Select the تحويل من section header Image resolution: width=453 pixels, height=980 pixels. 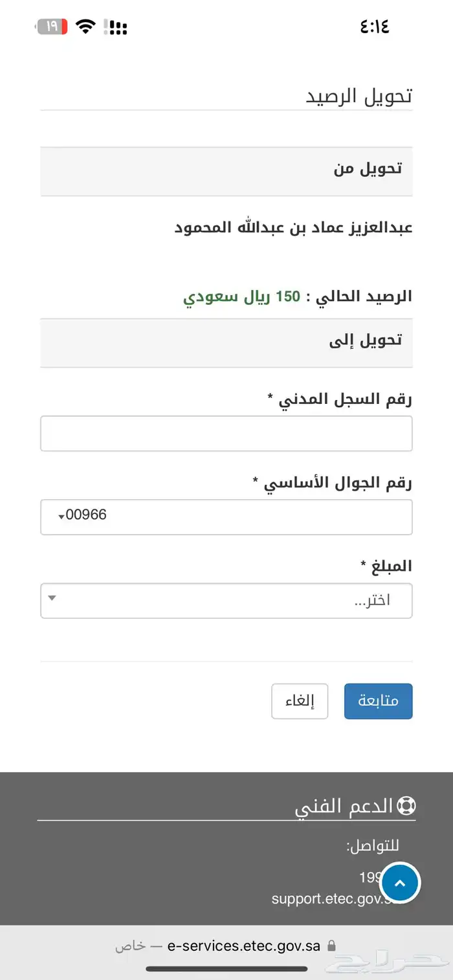pos(226,171)
